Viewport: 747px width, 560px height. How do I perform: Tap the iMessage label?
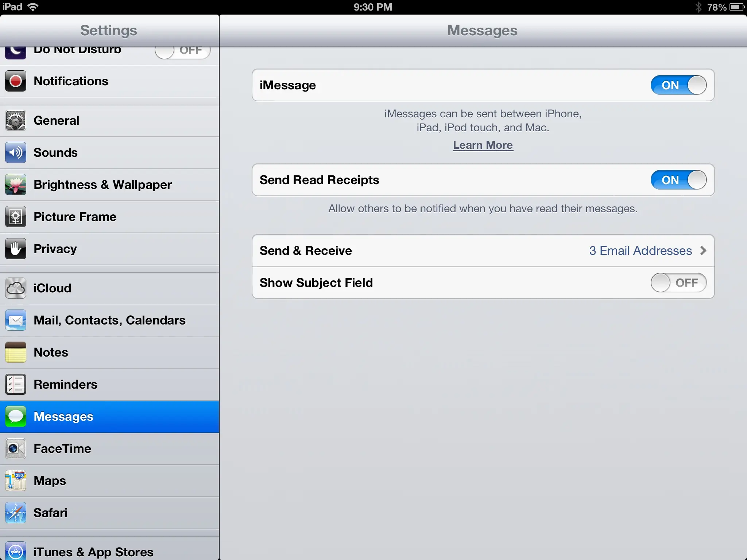point(288,85)
